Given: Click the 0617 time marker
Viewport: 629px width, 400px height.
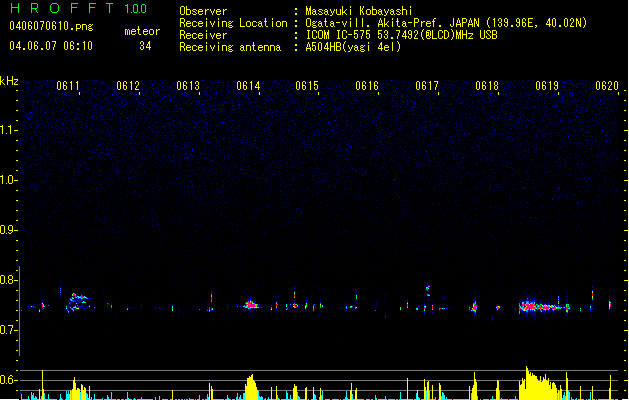Looking at the screenshot, I should [427, 86].
